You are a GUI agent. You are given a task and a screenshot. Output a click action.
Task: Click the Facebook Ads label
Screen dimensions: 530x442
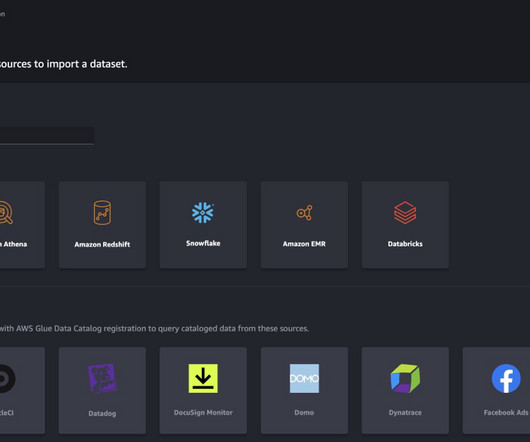coord(506,413)
